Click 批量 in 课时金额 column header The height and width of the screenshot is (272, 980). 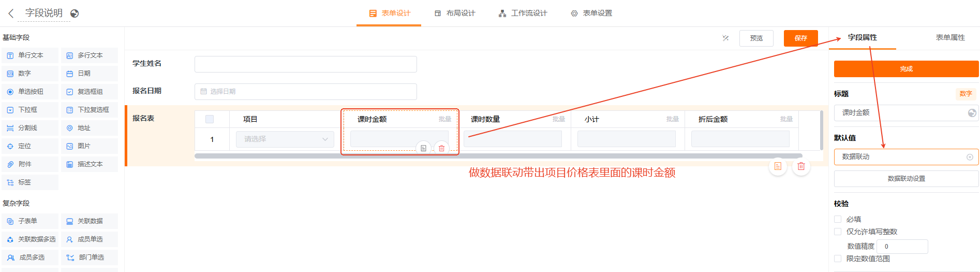445,119
